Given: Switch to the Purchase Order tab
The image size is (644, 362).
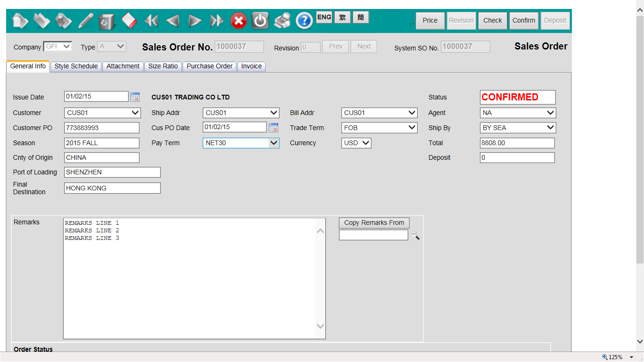Looking at the screenshot, I should tap(210, 66).
